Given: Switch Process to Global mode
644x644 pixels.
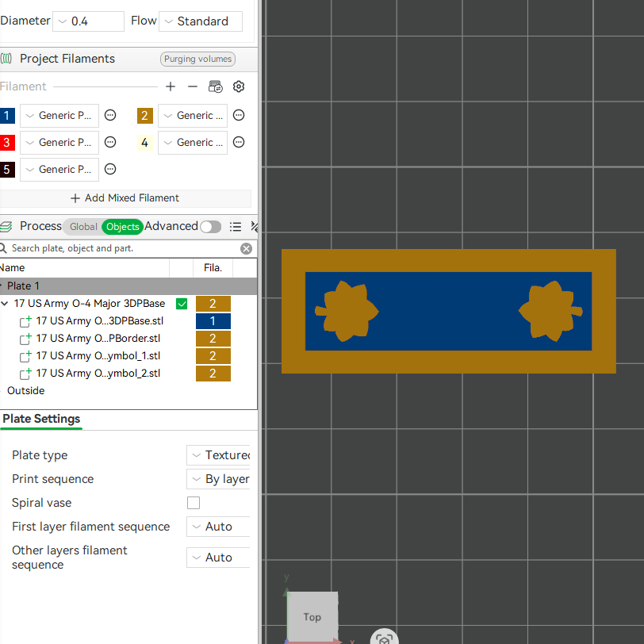Looking at the screenshot, I should tap(83, 227).
